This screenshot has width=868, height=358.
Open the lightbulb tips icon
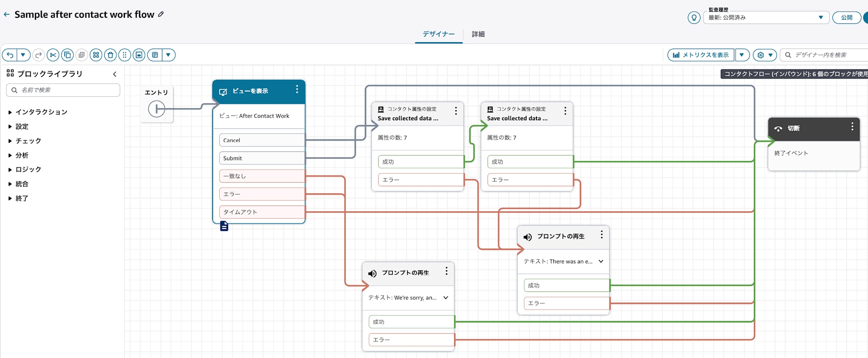(694, 18)
